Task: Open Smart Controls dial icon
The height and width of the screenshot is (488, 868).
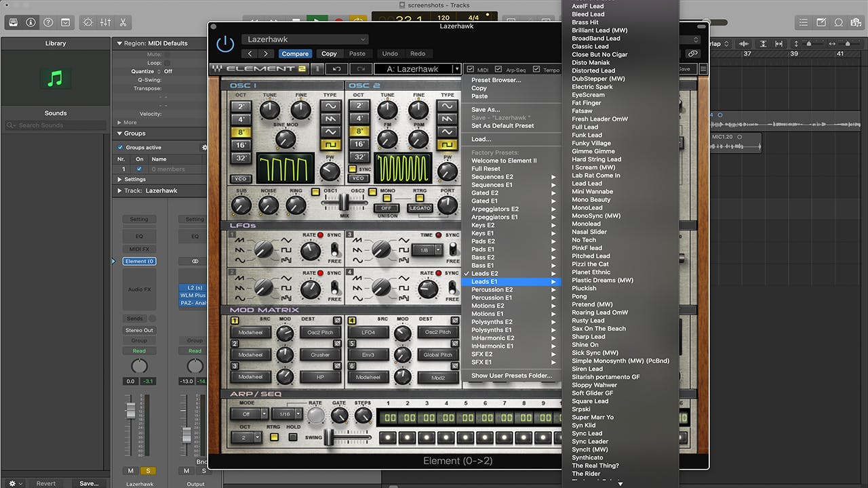Action: click(88, 22)
